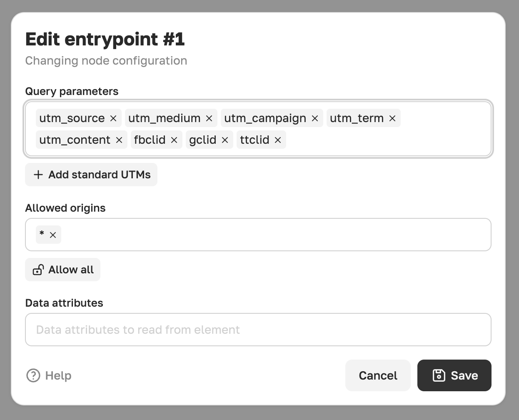The image size is (519, 420).
Task: Remove the gclid parameter
Action: tap(225, 140)
